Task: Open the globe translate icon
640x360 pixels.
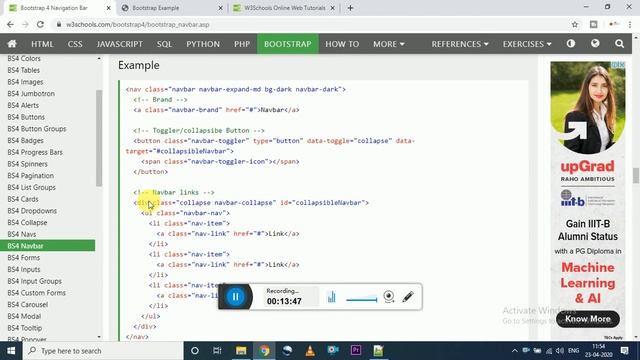Action: pyautogui.click(x=595, y=43)
